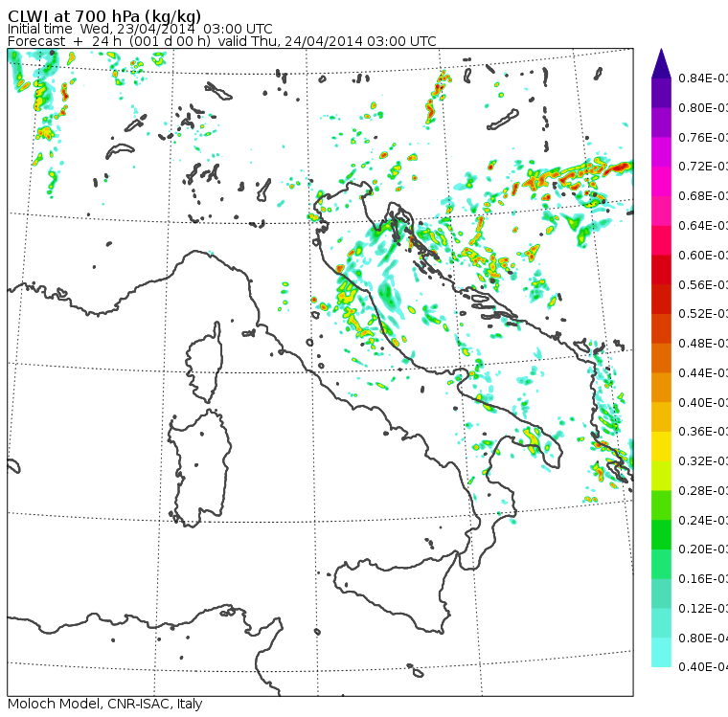Click the 0.84E-03 legend label

[703, 78]
